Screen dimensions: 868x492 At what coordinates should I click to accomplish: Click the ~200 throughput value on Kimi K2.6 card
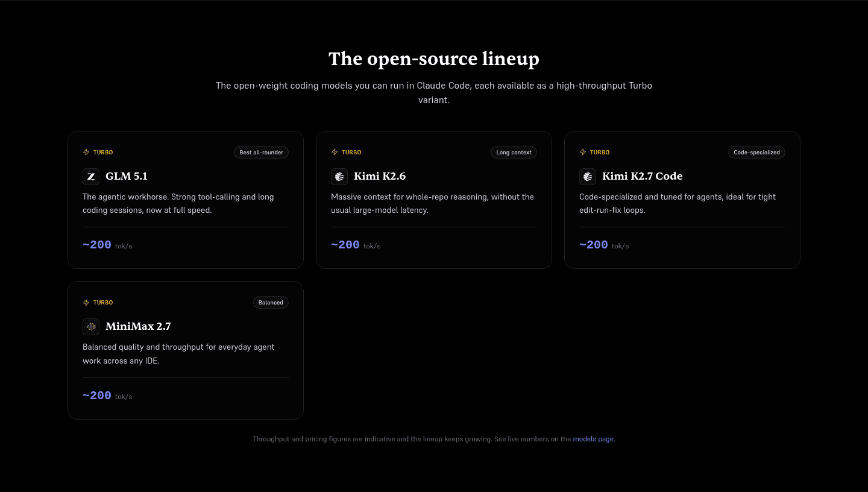(345, 245)
